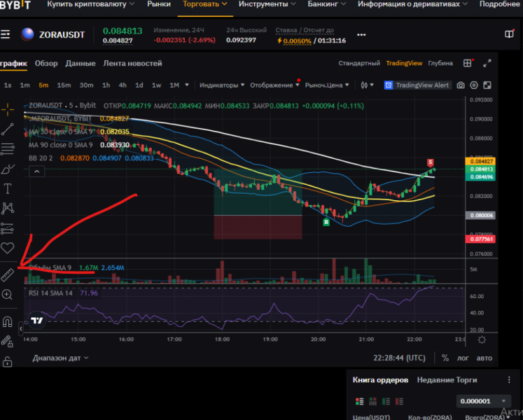Switch to Недавние Торги tab
Screen dimensions: 523x420
[x=447, y=380]
